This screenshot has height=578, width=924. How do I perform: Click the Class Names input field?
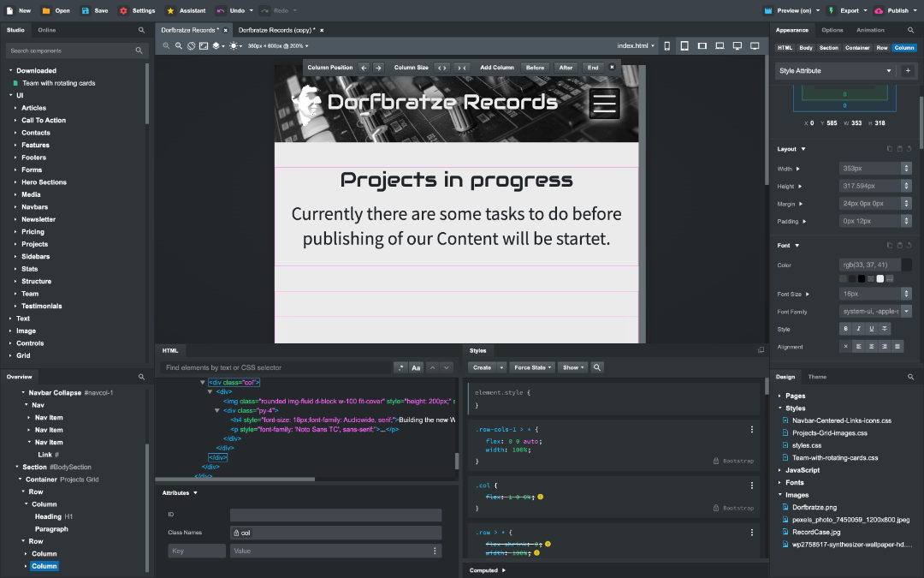[x=335, y=533]
